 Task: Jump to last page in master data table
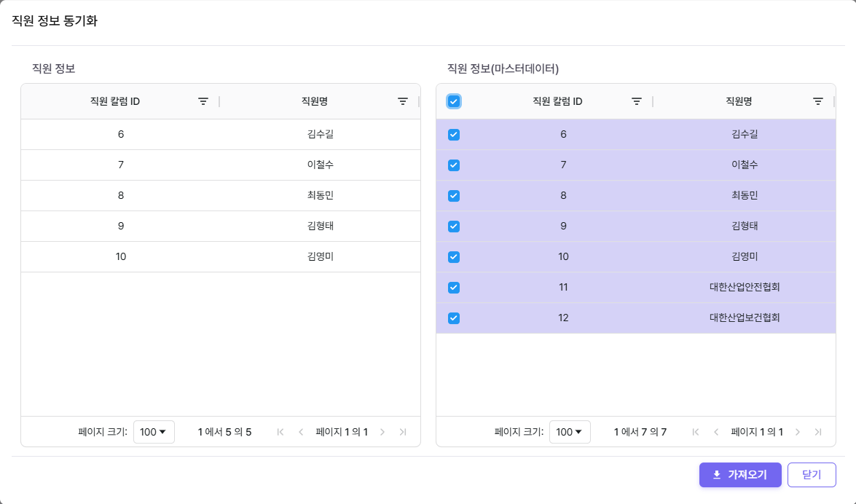pyautogui.click(x=818, y=432)
